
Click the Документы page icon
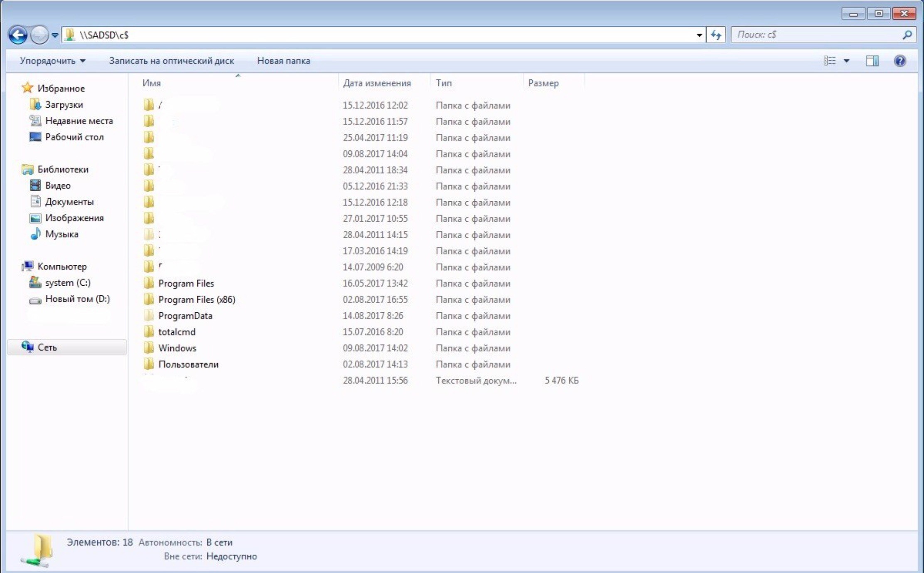click(35, 201)
